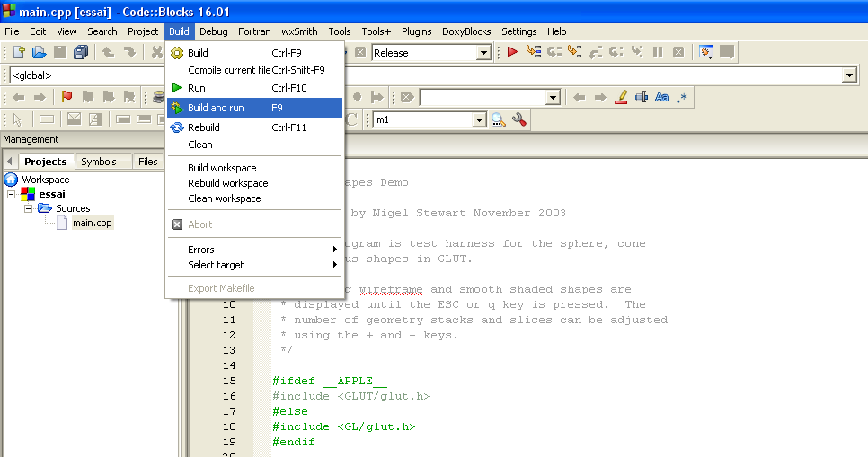Click the Undo arrow icon
868x457 pixels.
coord(109,53)
